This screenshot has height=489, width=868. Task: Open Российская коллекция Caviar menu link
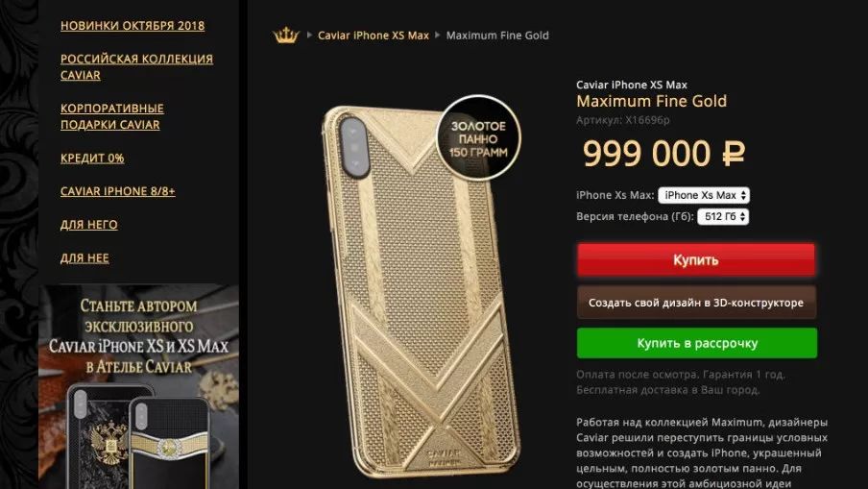pos(136,66)
